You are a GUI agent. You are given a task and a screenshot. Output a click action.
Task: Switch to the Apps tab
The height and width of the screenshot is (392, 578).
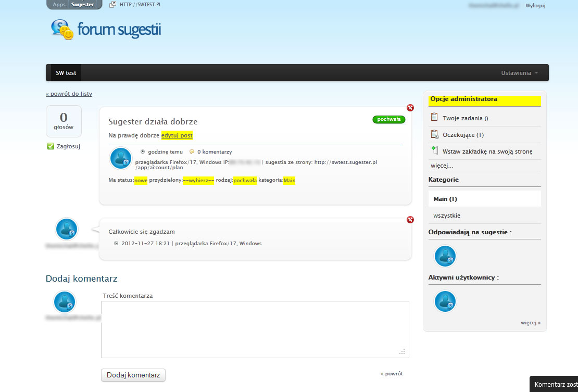[59, 5]
